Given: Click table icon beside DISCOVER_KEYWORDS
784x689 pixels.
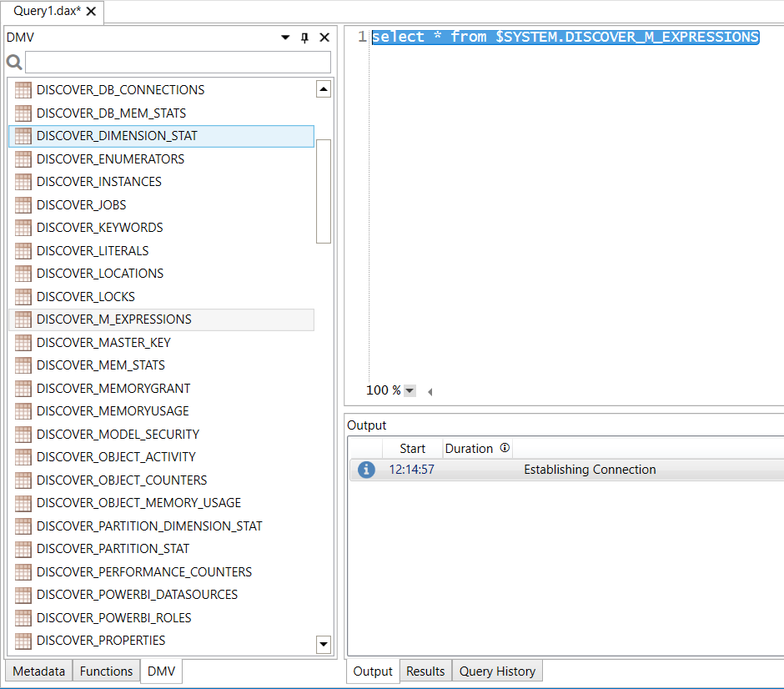Looking at the screenshot, I should [23, 228].
